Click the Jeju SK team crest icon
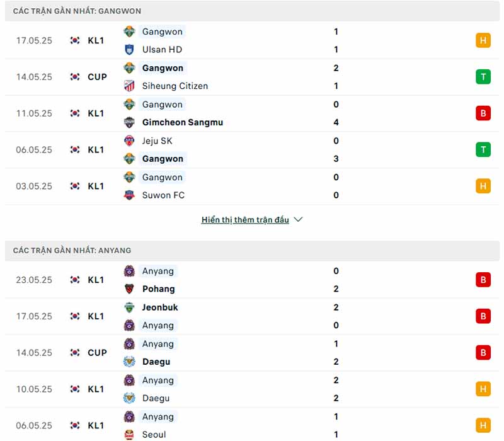504x441 pixels. 129,140
